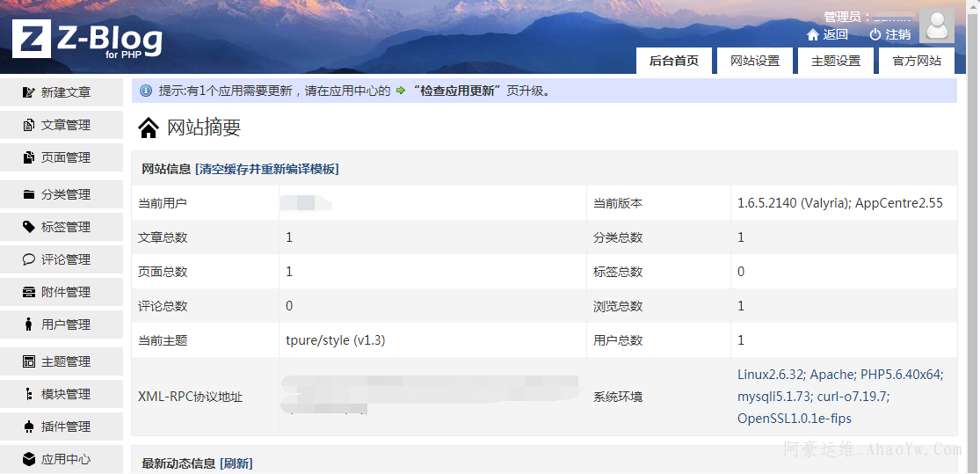This screenshot has height=474, width=980.
Task: Open the 主题设置 tab
Action: point(835,61)
